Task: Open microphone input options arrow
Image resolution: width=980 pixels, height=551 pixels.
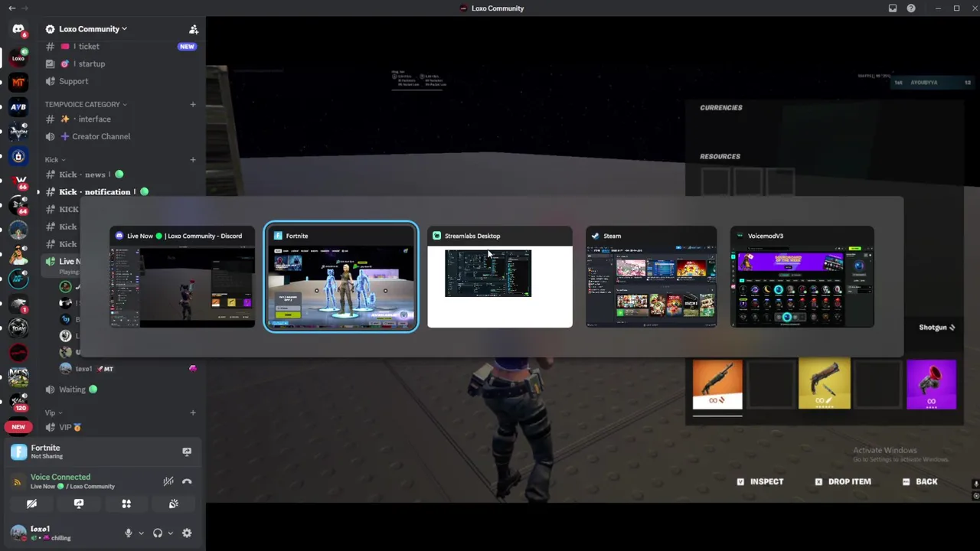Action: (x=141, y=533)
